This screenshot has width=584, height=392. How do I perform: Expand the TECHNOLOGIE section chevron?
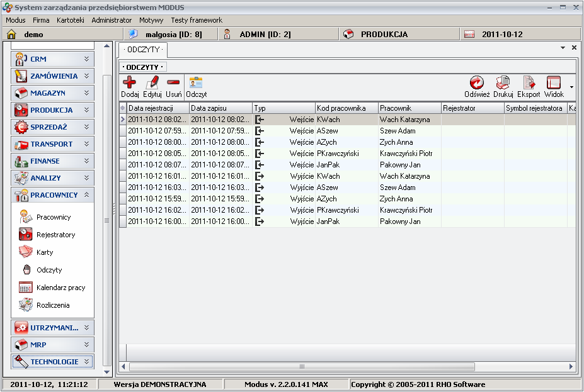pos(86,362)
